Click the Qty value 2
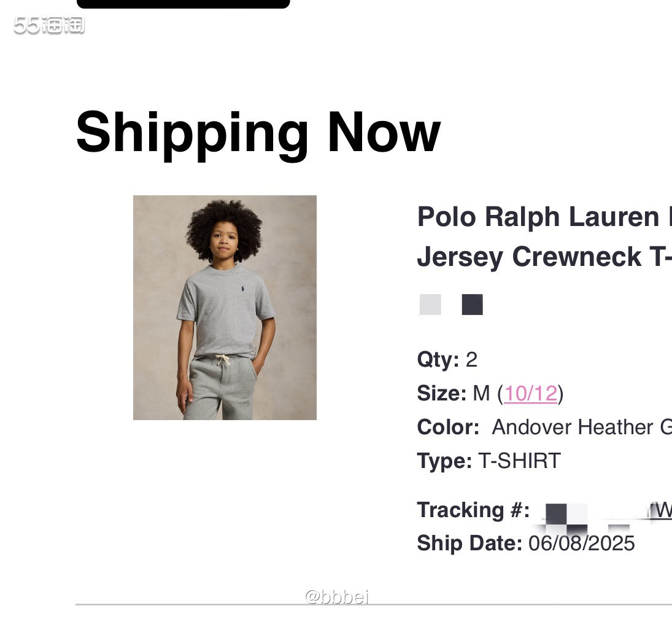This screenshot has width=672, height=624. 471,359
